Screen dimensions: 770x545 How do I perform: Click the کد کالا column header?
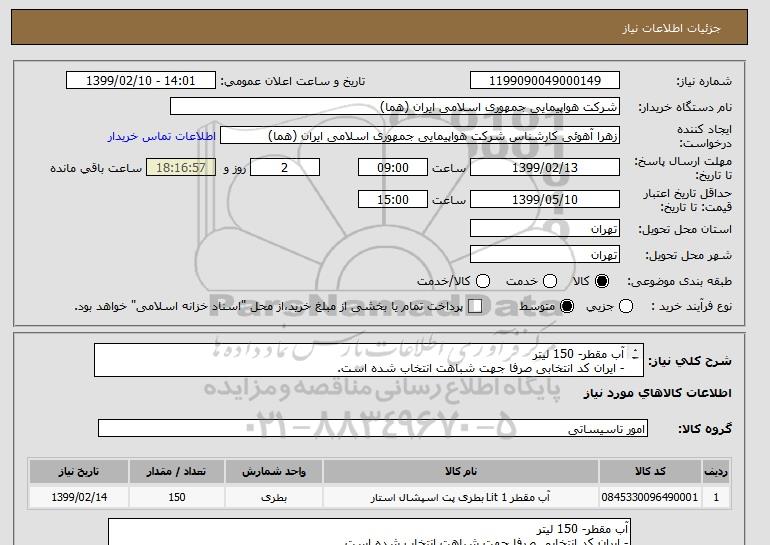pos(650,471)
